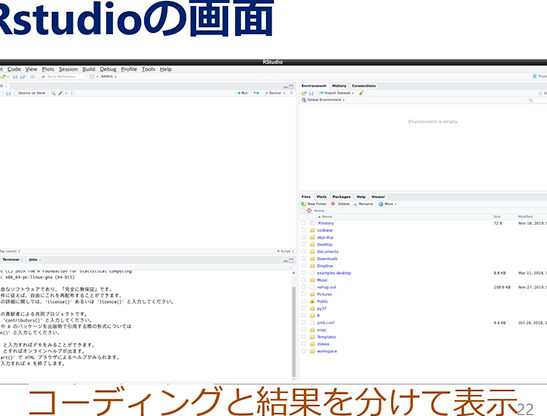The image size is (547, 416).
Task: Switch to the Files tab
Action: tap(306, 197)
